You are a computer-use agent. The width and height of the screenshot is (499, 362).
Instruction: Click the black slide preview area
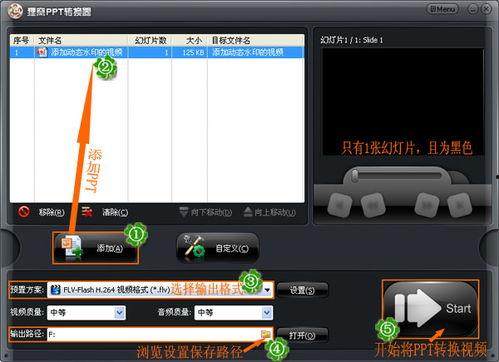pyautogui.click(x=403, y=102)
